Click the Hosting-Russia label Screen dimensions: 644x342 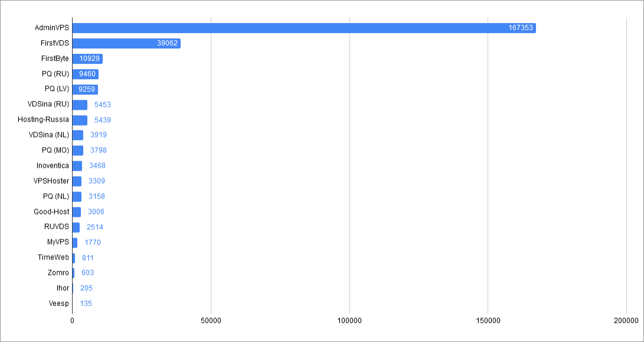(44, 120)
